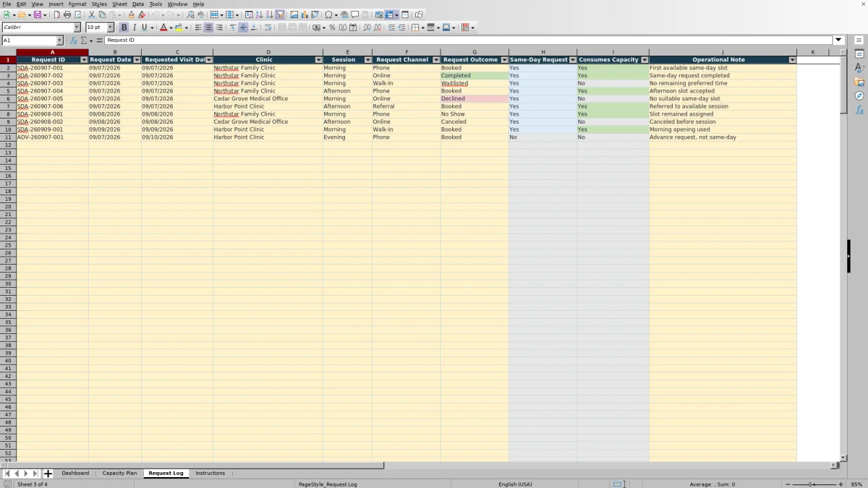Click Sort Ascending icon

click(259, 14)
